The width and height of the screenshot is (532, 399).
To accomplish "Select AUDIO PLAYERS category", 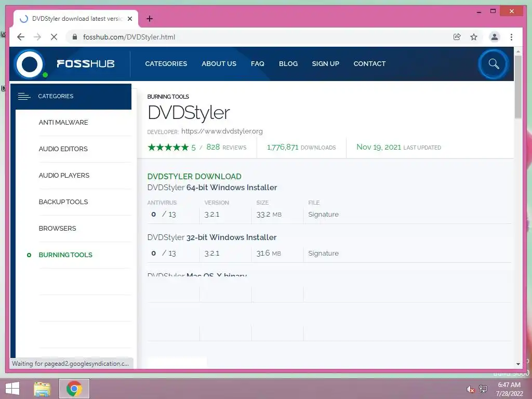I will (x=64, y=176).
